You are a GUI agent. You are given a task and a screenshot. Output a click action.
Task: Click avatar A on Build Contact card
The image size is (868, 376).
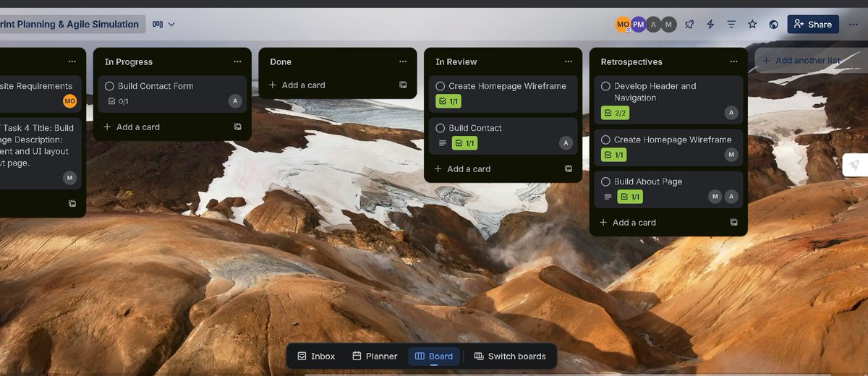(566, 143)
